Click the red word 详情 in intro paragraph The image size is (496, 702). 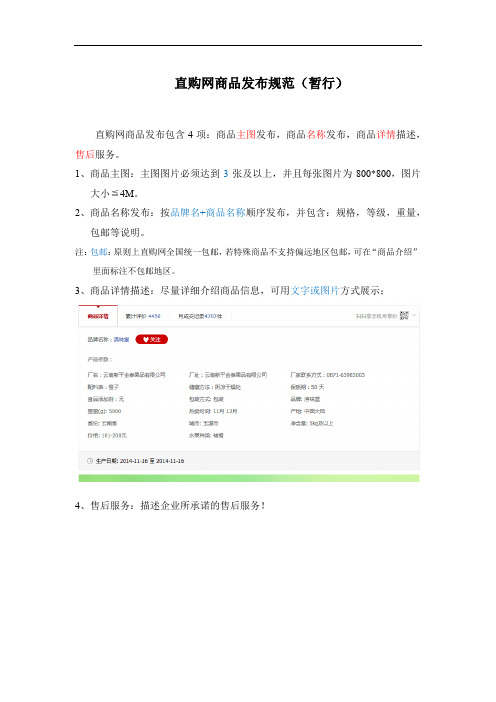tap(386, 134)
